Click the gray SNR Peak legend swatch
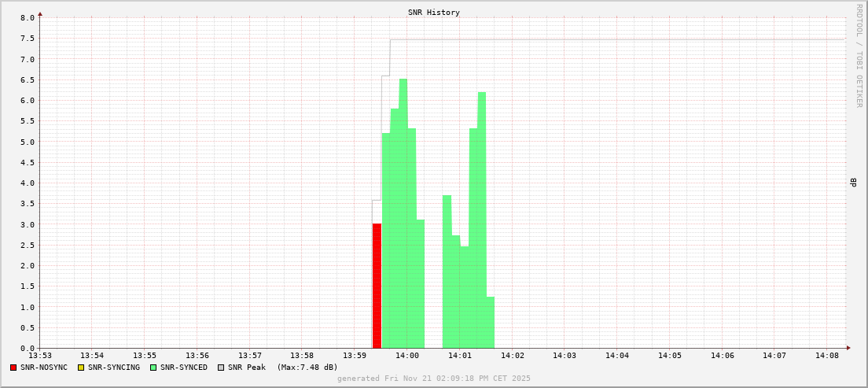The width and height of the screenshot is (868, 388). 221,368
